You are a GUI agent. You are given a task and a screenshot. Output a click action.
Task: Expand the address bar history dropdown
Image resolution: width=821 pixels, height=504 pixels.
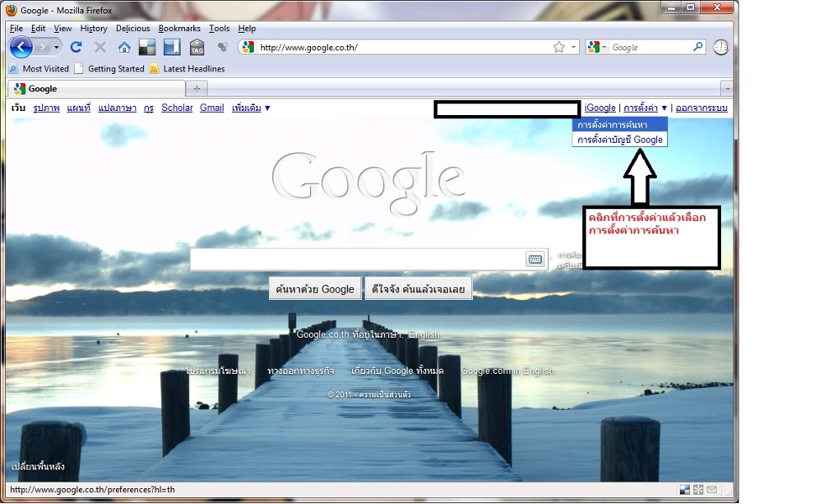tap(573, 47)
